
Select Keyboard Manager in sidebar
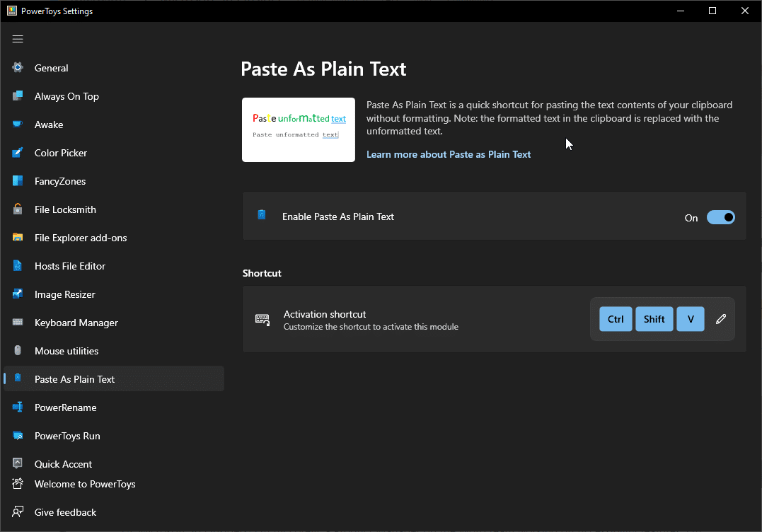(x=112, y=323)
